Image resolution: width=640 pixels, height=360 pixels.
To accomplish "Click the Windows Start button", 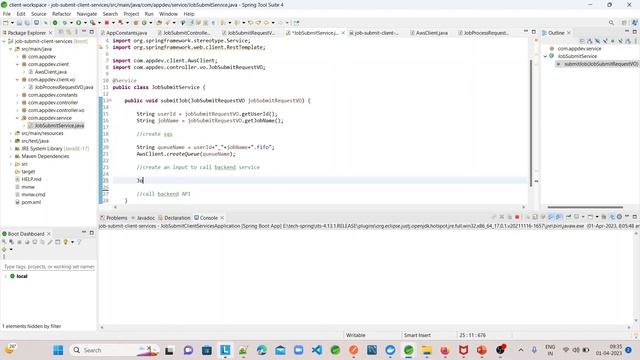I will [x=58, y=350].
